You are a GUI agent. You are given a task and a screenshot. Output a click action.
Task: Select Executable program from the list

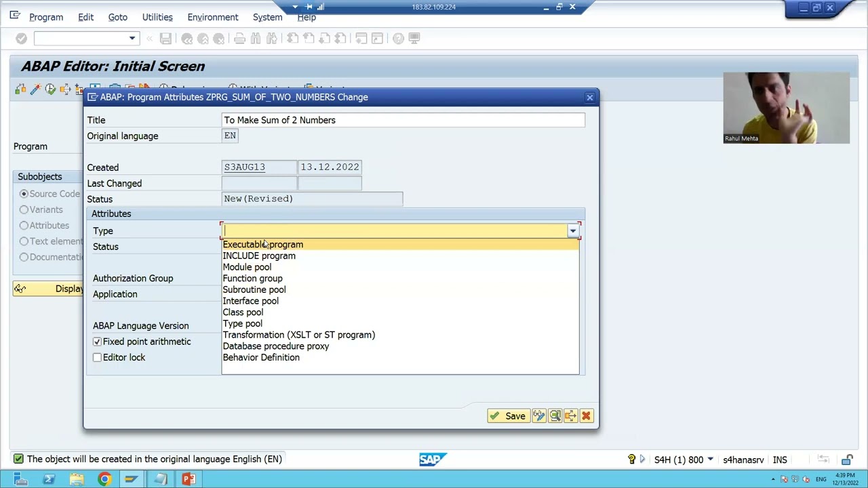(x=400, y=245)
